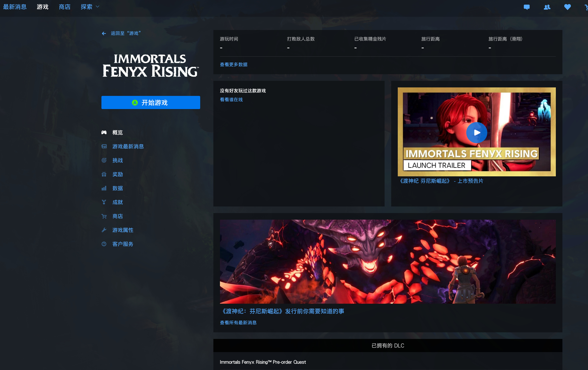Open 数据 in the sidebar

tap(117, 188)
